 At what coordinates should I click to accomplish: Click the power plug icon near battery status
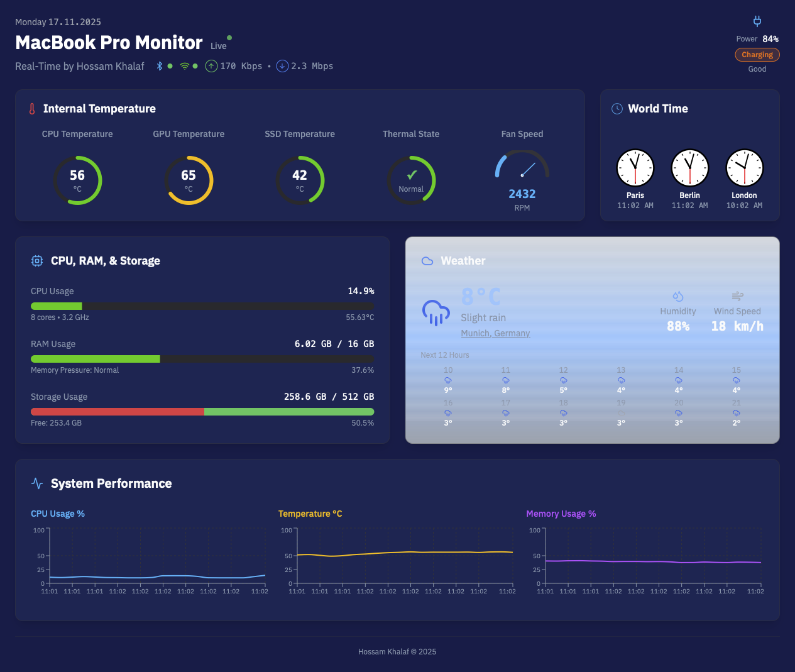click(757, 21)
